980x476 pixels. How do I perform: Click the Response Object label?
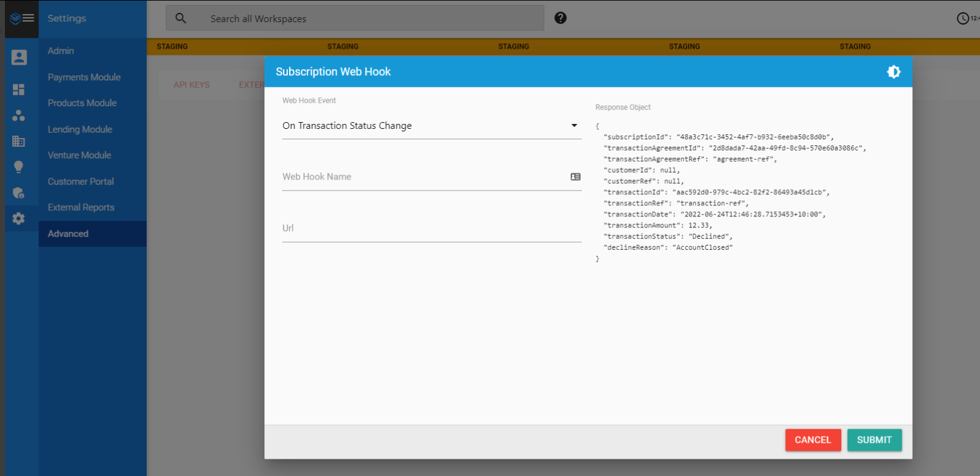[x=623, y=107]
